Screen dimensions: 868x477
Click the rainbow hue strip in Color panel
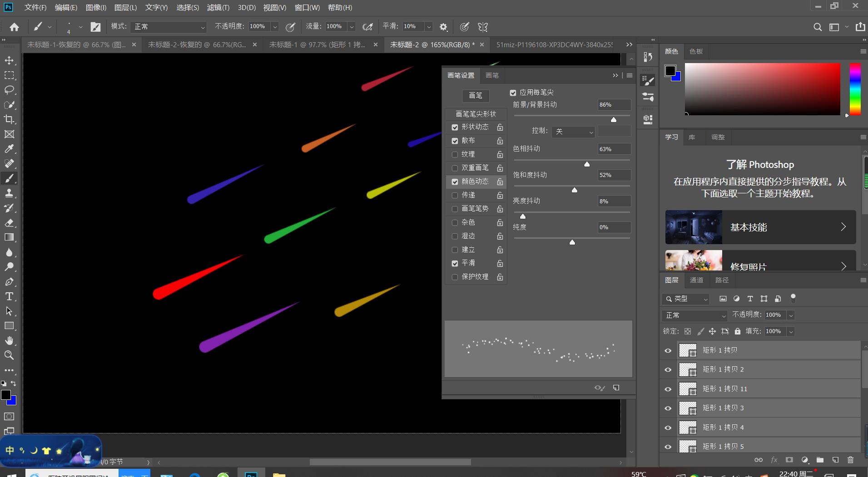tap(855, 89)
